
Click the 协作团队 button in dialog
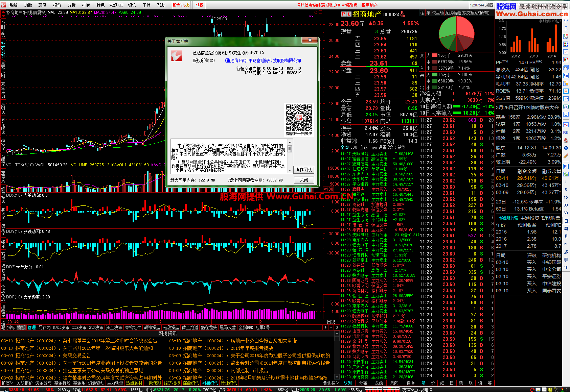pos(303,170)
